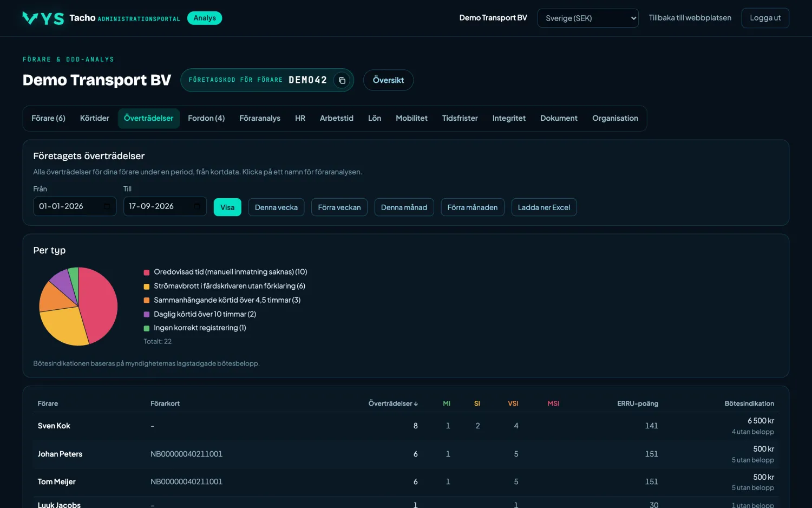Viewport: 812px width, 508px height.
Task: Sort by MSI column header
Action: (553, 403)
